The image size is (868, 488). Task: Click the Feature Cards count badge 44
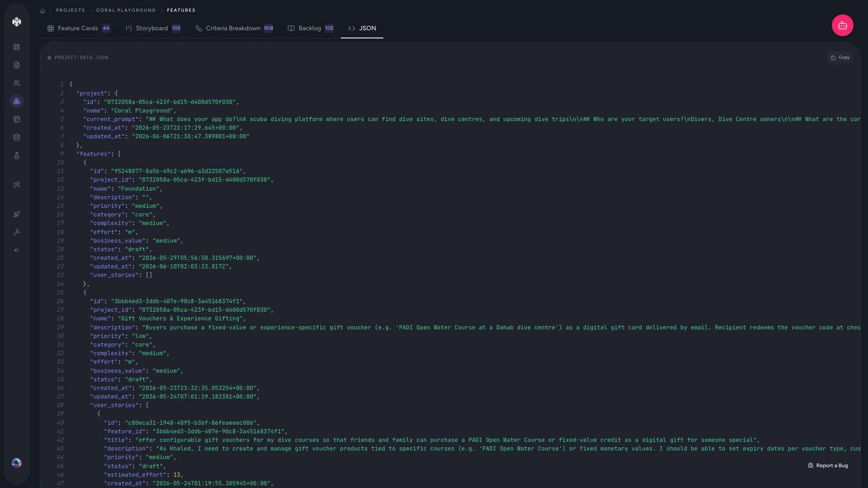tap(106, 28)
